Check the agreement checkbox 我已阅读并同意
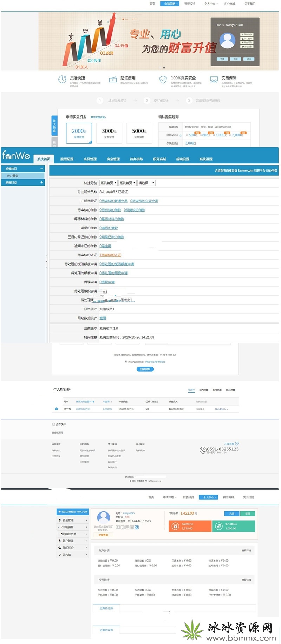 [x=126, y=361]
